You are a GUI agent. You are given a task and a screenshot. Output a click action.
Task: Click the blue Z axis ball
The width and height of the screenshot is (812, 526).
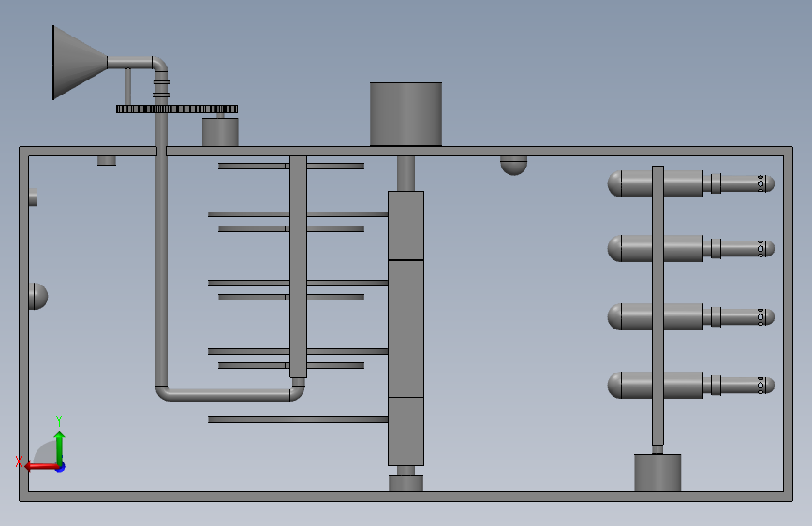[61, 467]
